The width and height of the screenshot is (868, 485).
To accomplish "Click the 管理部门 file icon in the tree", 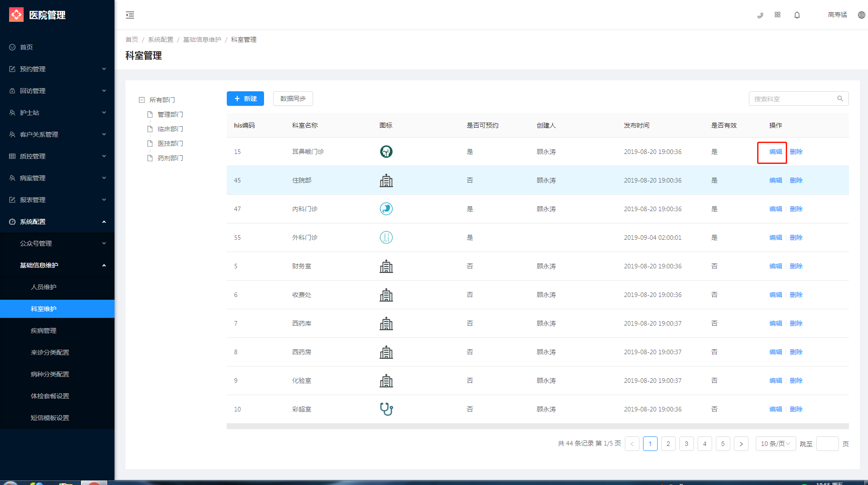I will (150, 114).
